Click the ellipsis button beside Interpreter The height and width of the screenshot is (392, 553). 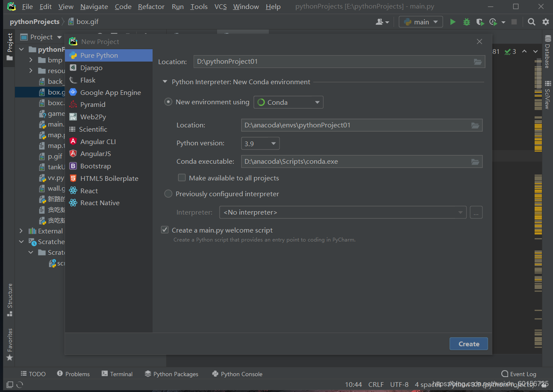[476, 212]
